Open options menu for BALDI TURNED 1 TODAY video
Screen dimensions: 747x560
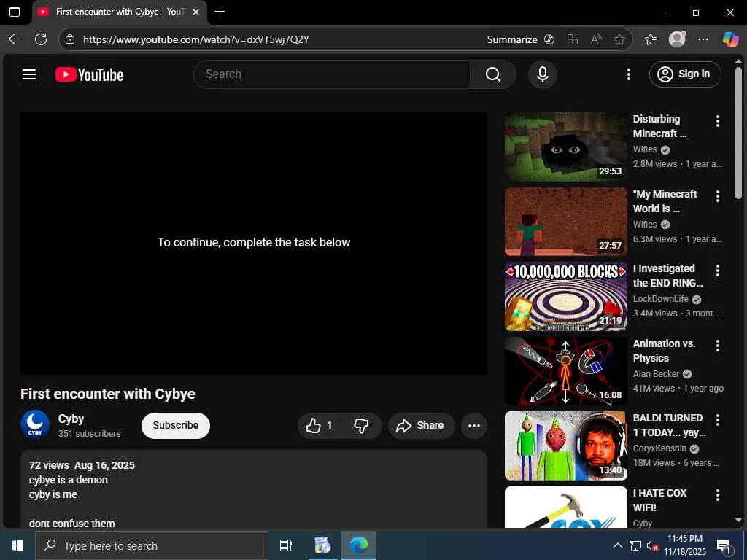718,419
